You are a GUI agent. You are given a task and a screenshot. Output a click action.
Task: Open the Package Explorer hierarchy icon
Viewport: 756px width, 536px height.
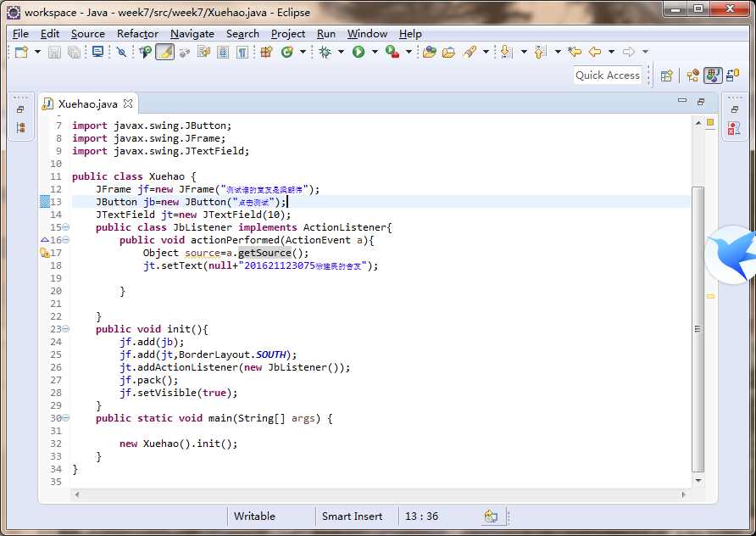click(x=20, y=128)
